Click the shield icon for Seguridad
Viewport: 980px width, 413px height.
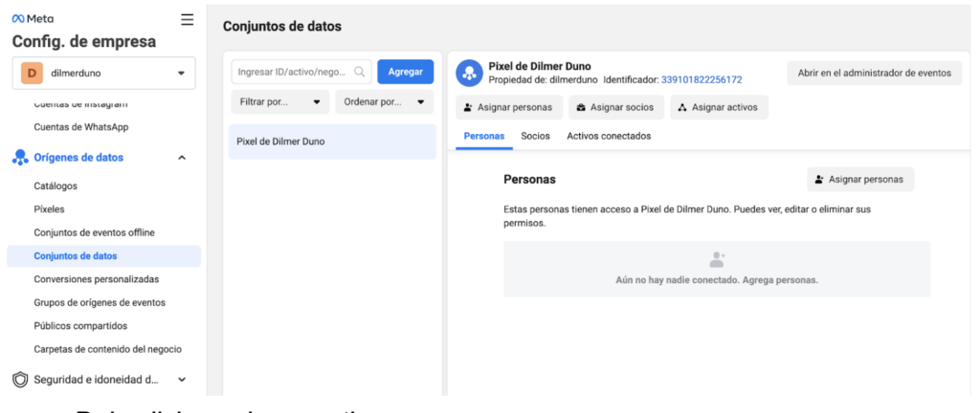tap(20, 379)
